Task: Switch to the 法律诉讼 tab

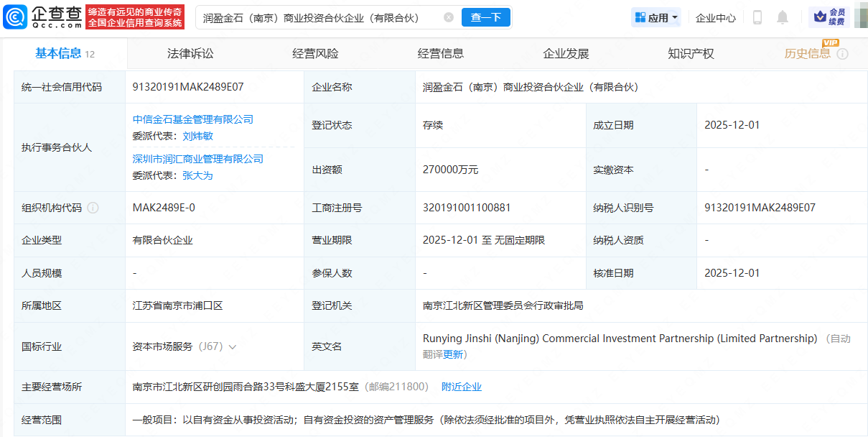Action: (190, 54)
